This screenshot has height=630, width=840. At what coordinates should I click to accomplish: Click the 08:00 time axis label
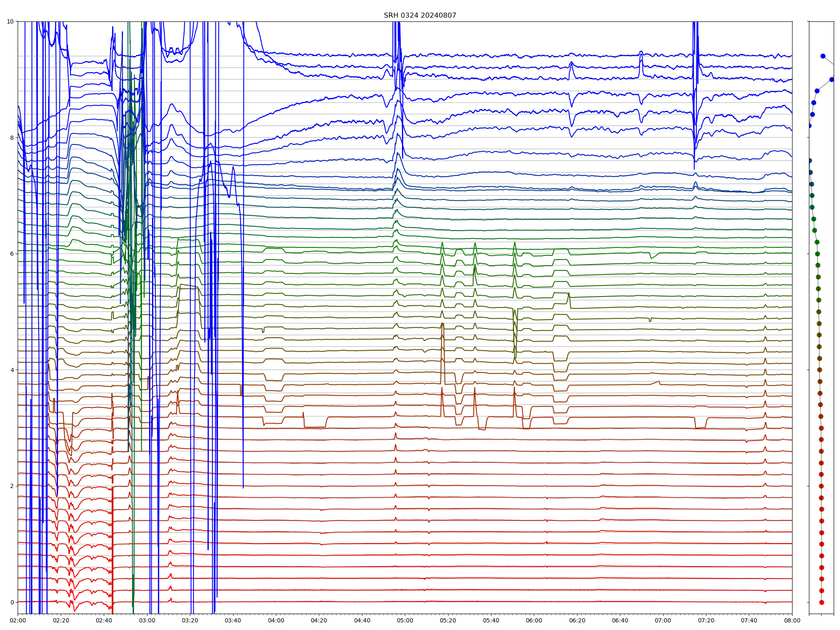pos(792,620)
